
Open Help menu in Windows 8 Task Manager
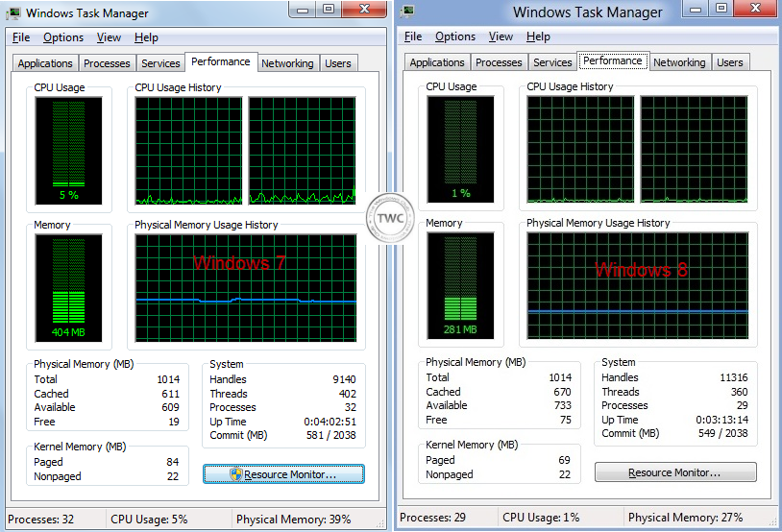538,36
